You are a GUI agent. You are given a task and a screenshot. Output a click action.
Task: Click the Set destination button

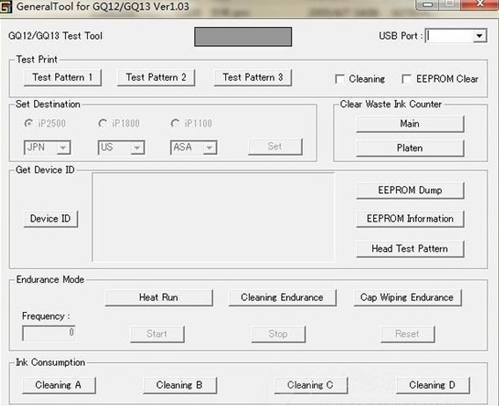(x=275, y=147)
